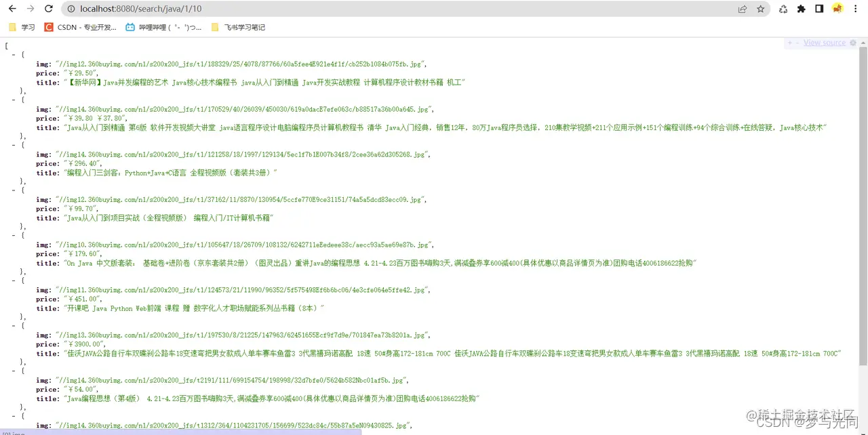Collapse the object priced ￥39.80 ￥37.80
868x435 pixels.
pyautogui.click(x=14, y=100)
